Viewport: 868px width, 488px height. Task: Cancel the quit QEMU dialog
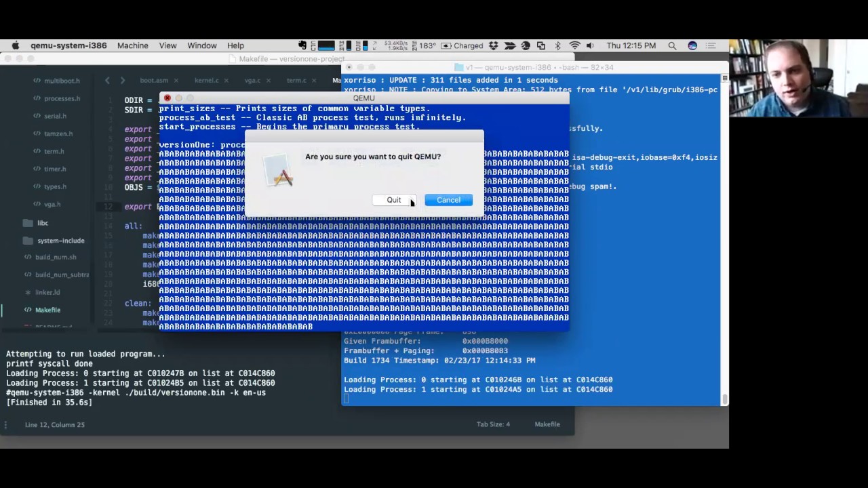click(x=448, y=200)
